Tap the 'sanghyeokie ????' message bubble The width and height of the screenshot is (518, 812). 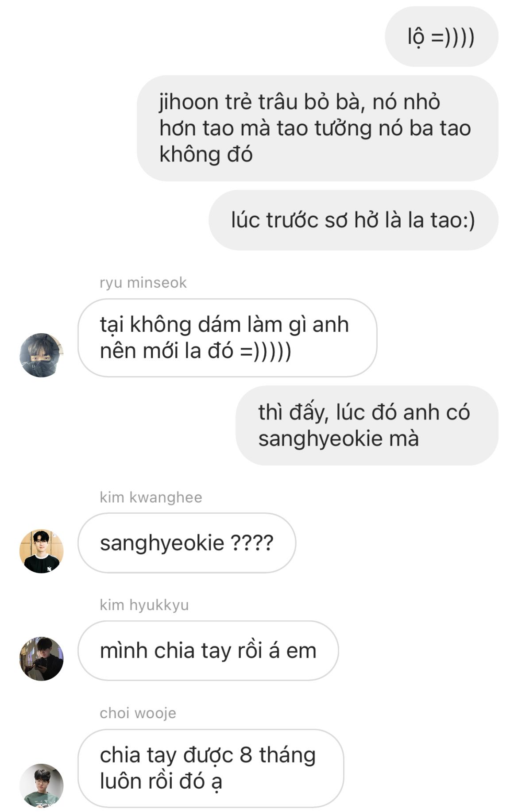click(186, 543)
